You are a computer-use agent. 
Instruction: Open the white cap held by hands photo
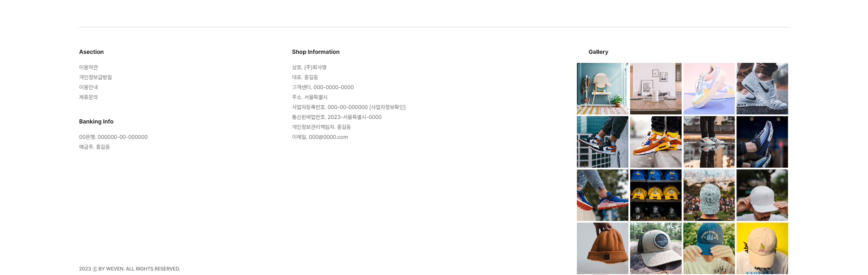pos(762,195)
